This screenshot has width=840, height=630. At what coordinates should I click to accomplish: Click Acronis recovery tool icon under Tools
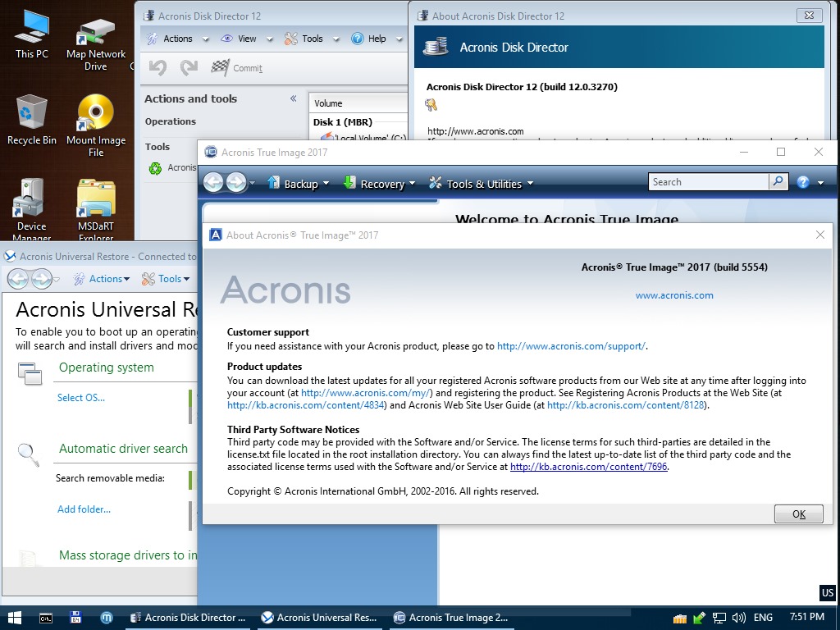pos(155,168)
